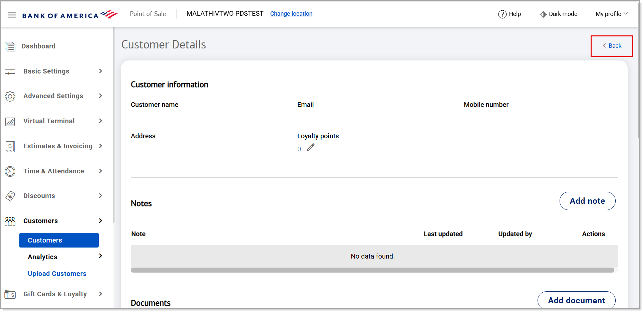This screenshot has width=644, height=313.
Task: Expand the Virtual Terminal chevron
Action: [x=100, y=121]
